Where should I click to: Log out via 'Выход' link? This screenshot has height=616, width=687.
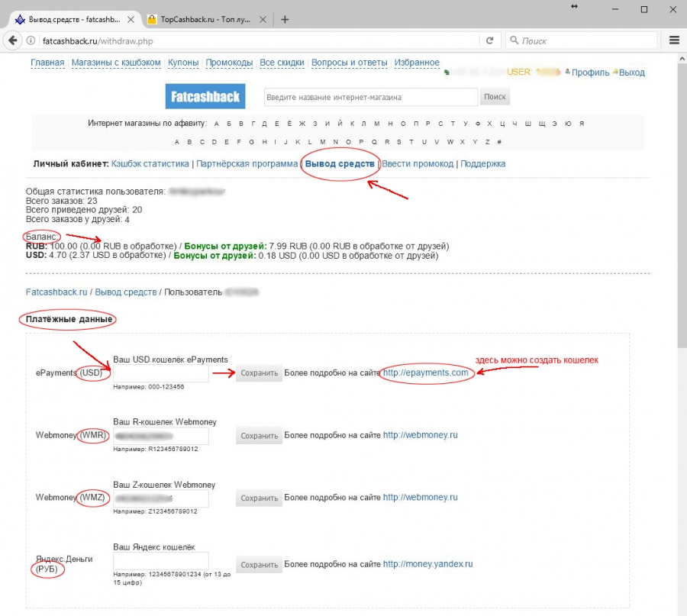click(632, 73)
